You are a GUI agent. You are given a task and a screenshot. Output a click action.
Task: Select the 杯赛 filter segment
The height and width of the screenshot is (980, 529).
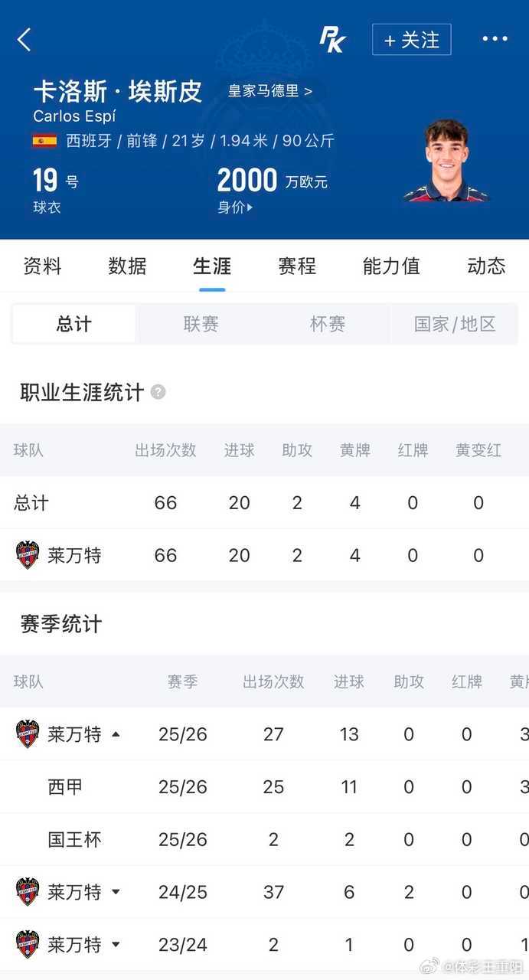[x=328, y=324]
